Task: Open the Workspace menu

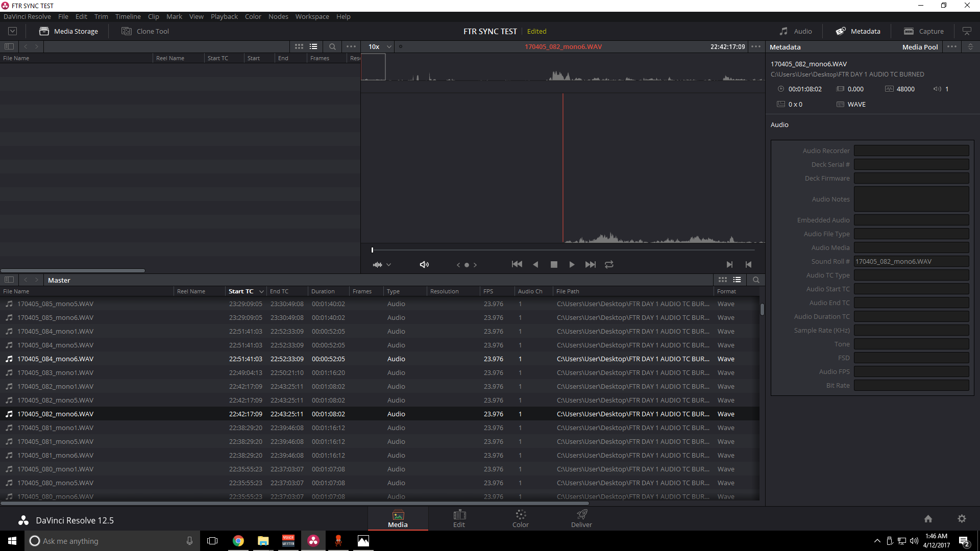Action: 312,16
